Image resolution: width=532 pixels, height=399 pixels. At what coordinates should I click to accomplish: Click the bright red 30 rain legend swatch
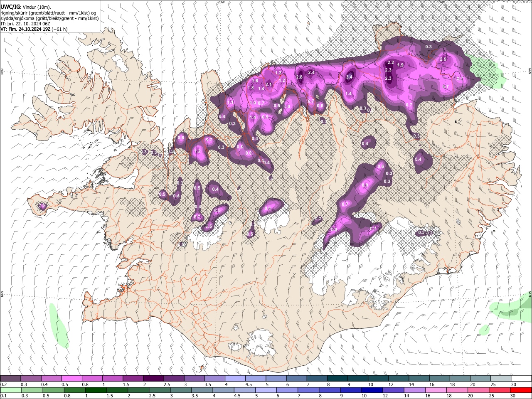coord(520,390)
